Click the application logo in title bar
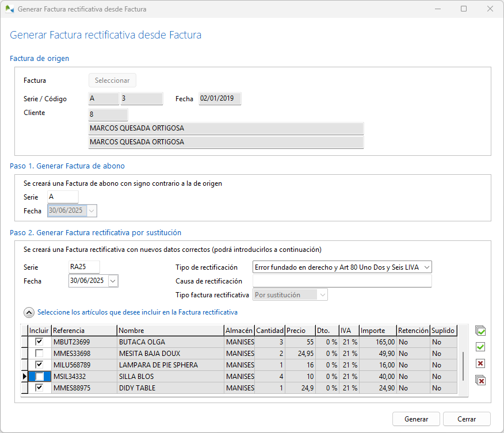This screenshot has height=433, width=504. pyautogui.click(x=9, y=9)
